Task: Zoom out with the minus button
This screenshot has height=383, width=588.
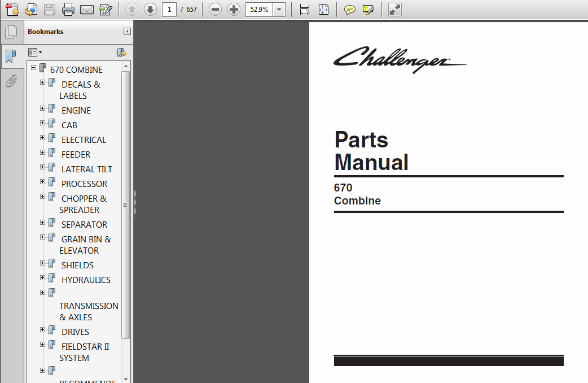Action: pos(215,10)
